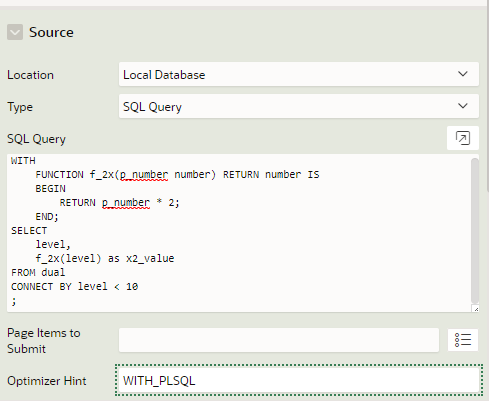This screenshot has height=401, width=489.
Task: Click the Location label
Action: click(x=30, y=75)
